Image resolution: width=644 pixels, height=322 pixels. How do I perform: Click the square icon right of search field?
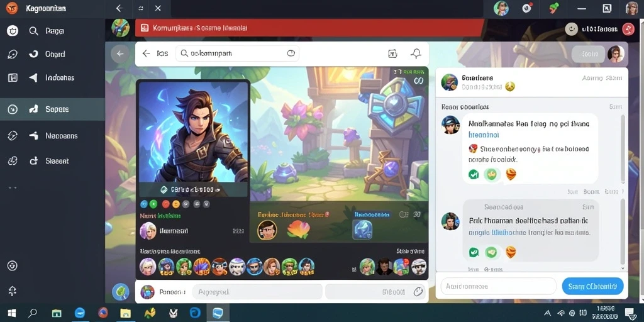392,53
